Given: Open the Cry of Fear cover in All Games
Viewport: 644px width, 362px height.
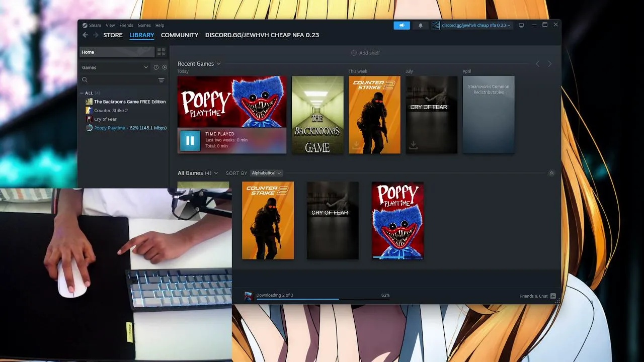Looking at the screenshot, I should click(333, 221).
